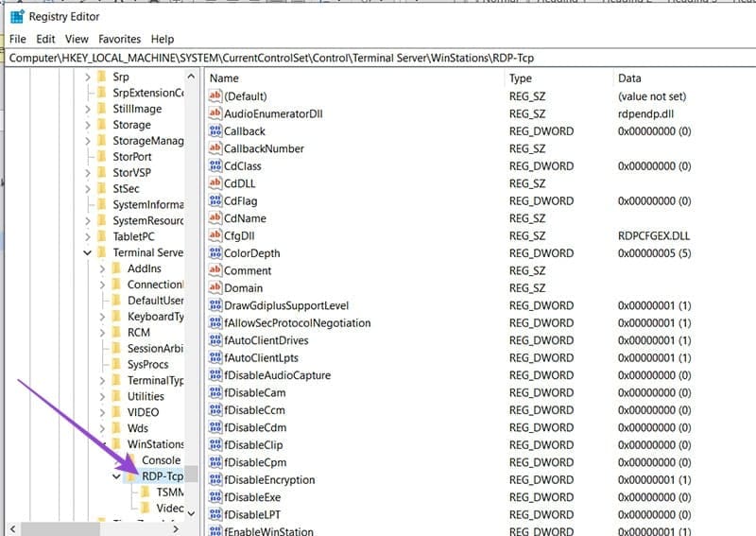Open the File menu
Viewport: 756px width, 536px height.
[18, 39]
